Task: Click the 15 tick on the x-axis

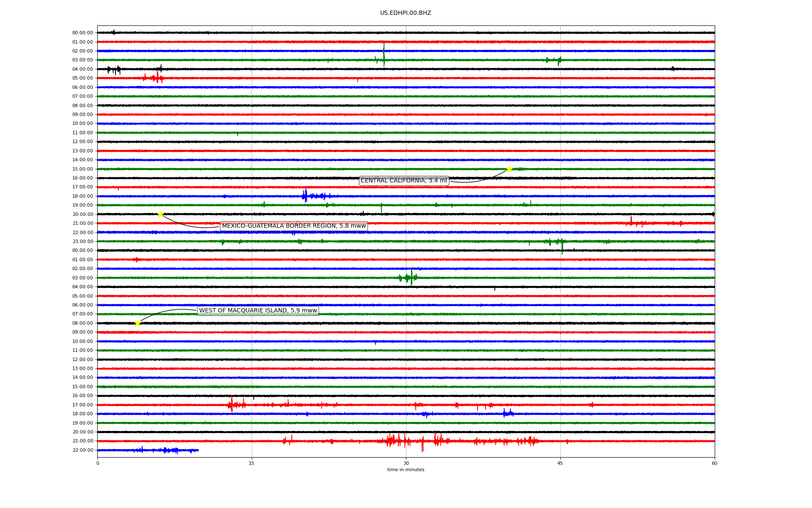Action: (252, 463)
